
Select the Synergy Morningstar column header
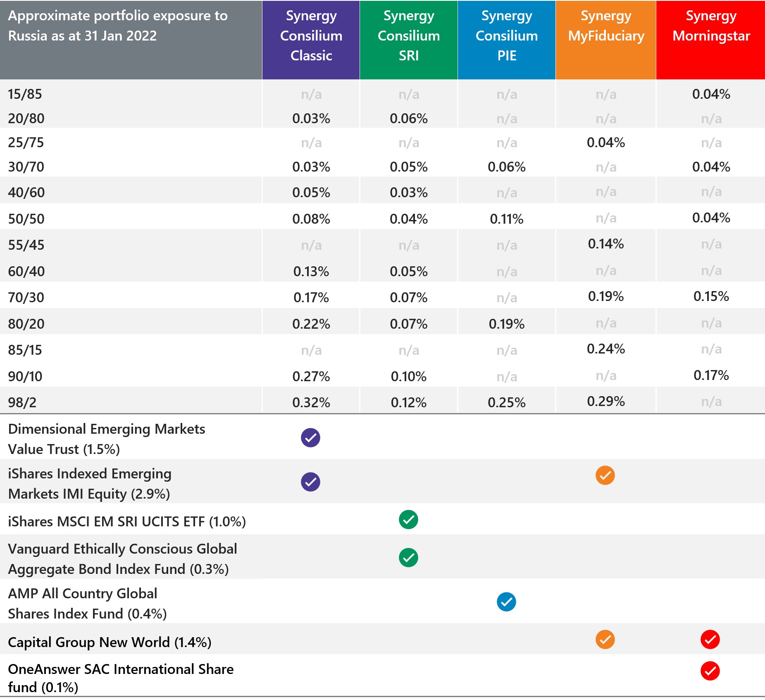tap(711, 40)
